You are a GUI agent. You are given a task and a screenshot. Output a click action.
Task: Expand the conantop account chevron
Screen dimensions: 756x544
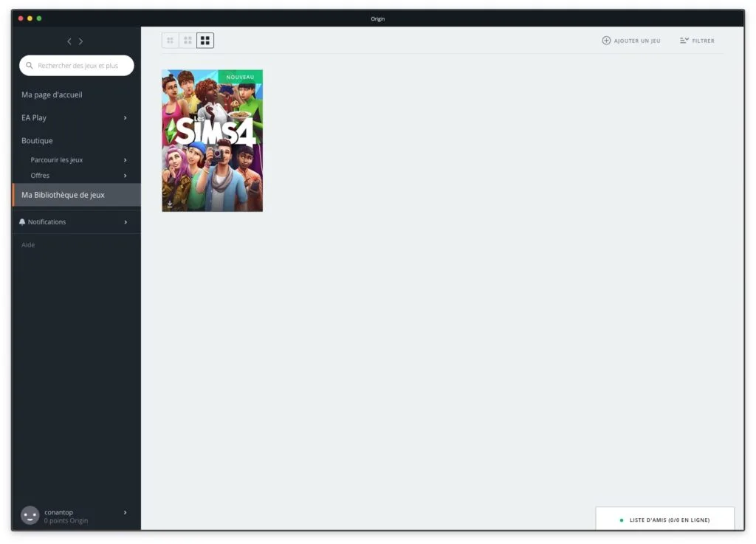(x=126, y=513)
